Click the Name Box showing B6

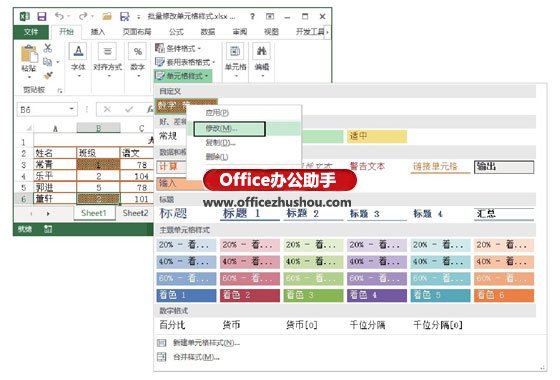[42, 109]
